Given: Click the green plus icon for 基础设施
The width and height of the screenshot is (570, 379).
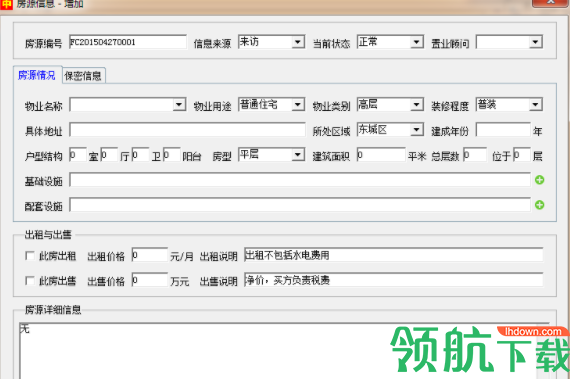Looking at the screenshot, I should click(539, 180).
